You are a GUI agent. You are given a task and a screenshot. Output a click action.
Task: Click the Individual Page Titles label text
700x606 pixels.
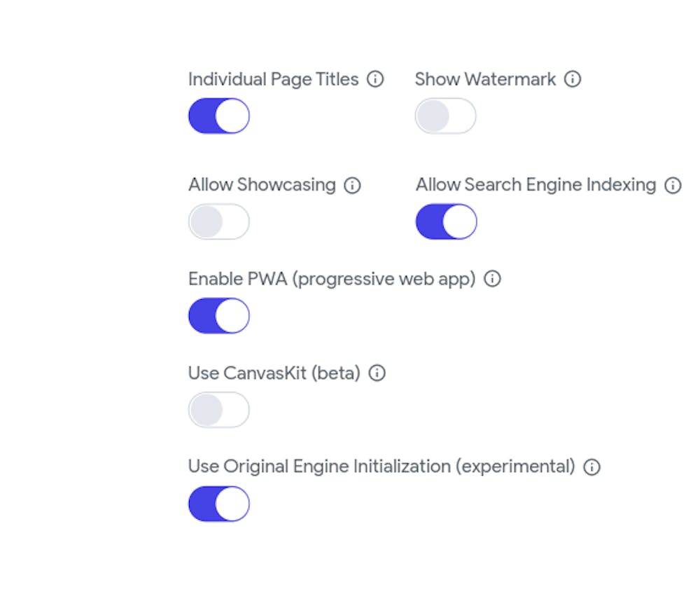(273, 79)
